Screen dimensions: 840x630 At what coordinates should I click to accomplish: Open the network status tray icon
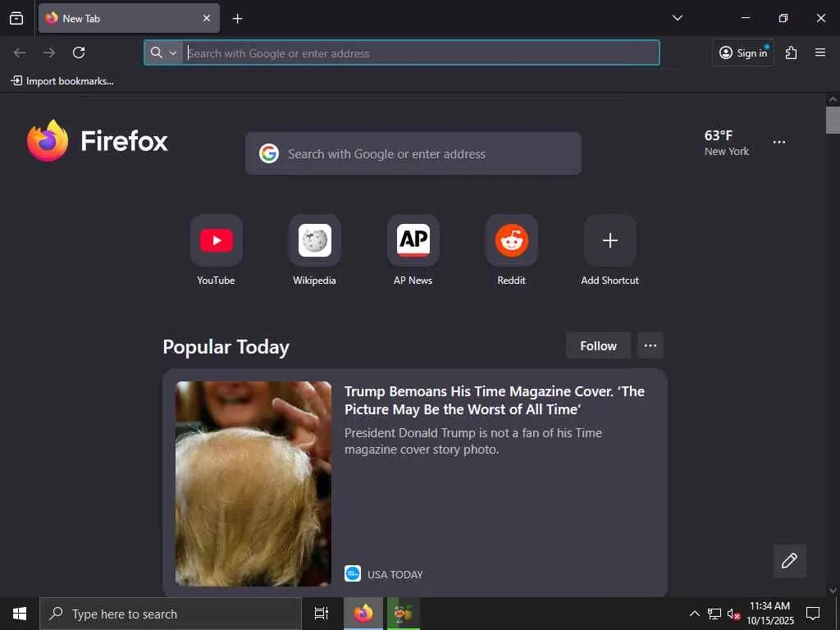714,614
